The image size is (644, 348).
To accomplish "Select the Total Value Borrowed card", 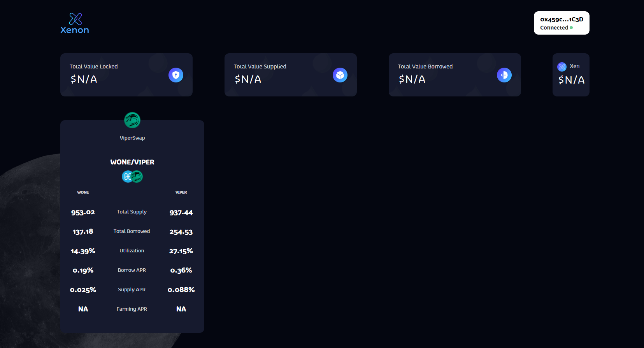I will 455,75.
